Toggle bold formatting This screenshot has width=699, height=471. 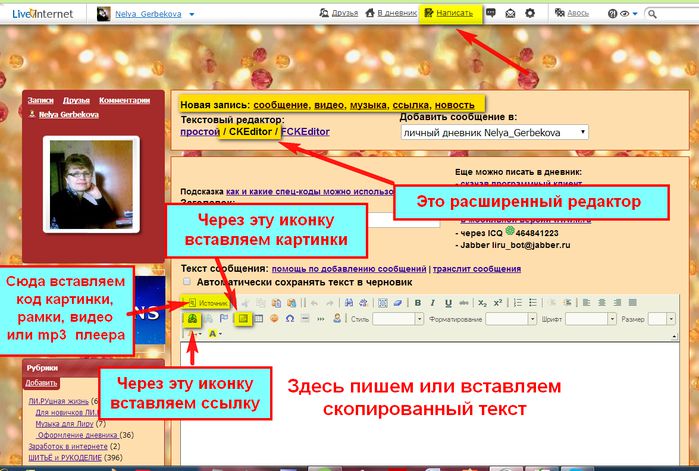pos(418,303)
